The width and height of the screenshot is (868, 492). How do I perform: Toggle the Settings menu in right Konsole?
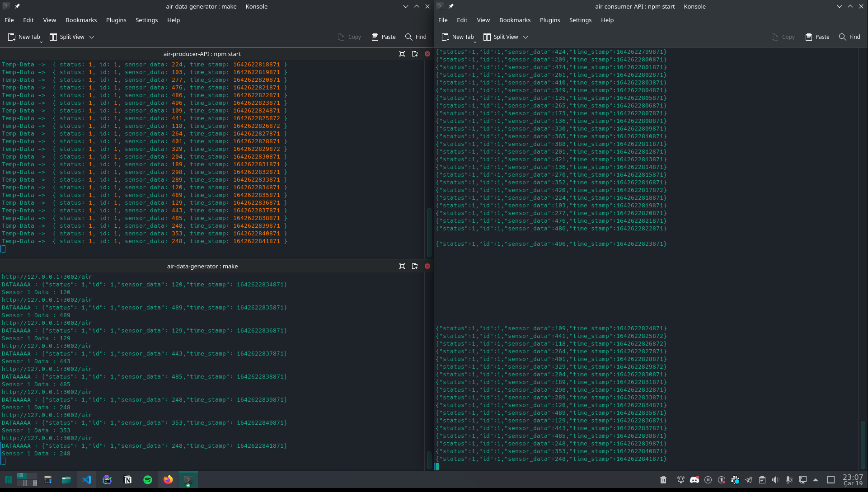tap(580, 20)
